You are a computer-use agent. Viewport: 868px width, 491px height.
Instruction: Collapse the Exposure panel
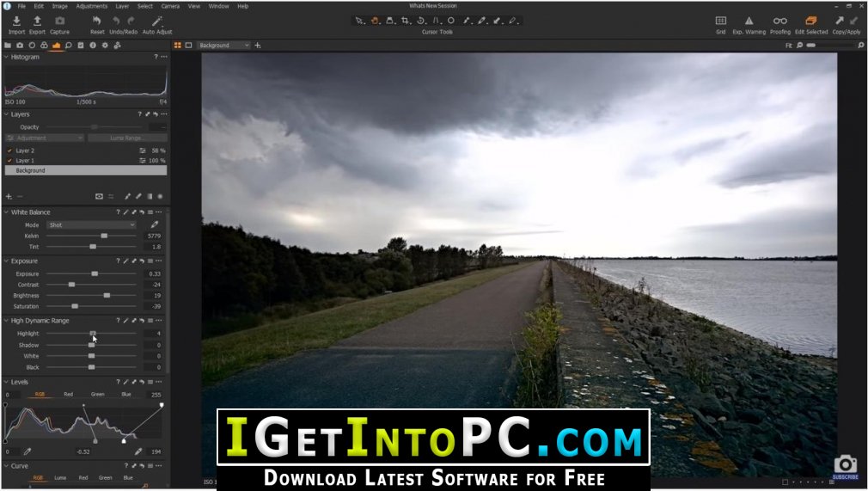6,261
